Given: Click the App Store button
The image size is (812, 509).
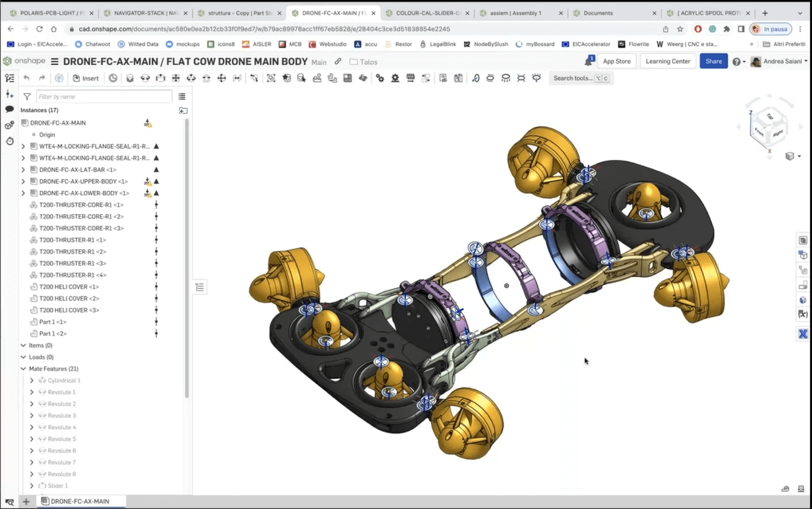Looking at the screenshot, I should tap(616, 61).
